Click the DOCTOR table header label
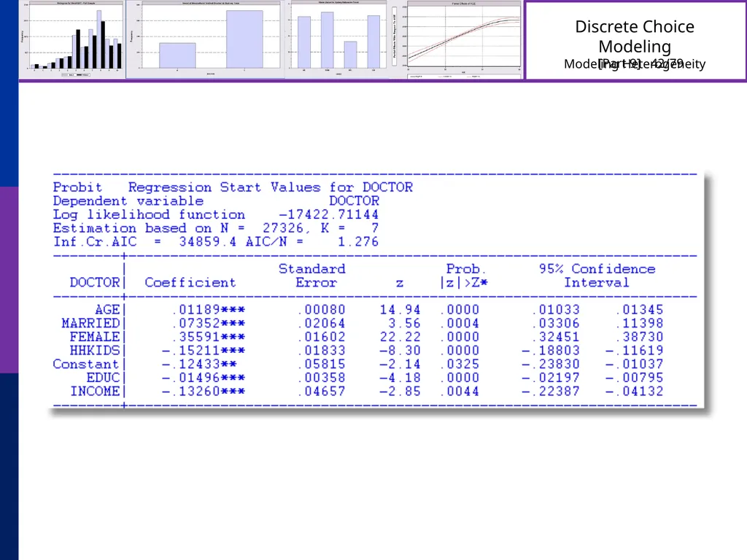The width and height of the screenshot is (747, 560). click(x=95, y=282)
